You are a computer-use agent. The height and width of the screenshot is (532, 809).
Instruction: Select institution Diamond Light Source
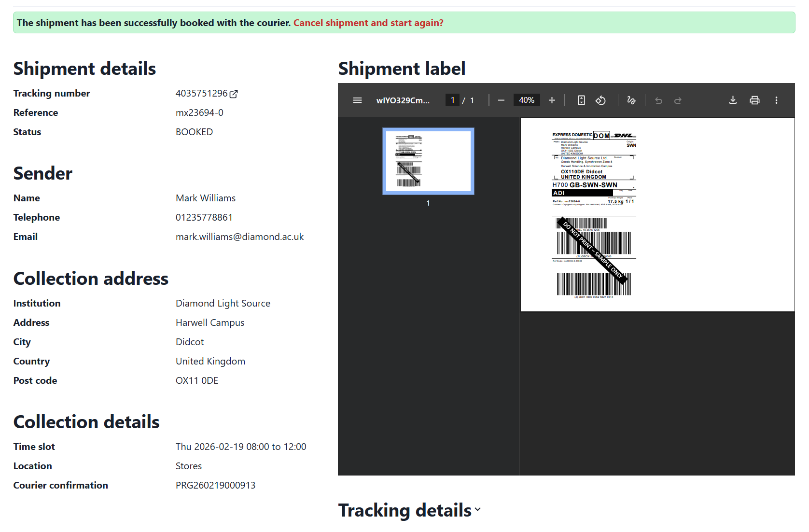(x=223, y=303)
